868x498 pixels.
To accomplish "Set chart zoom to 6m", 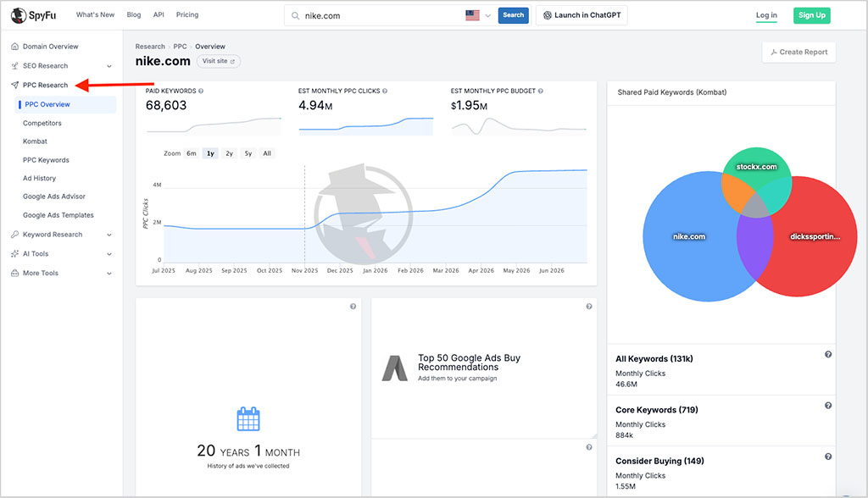I will (x=192, y=153).
